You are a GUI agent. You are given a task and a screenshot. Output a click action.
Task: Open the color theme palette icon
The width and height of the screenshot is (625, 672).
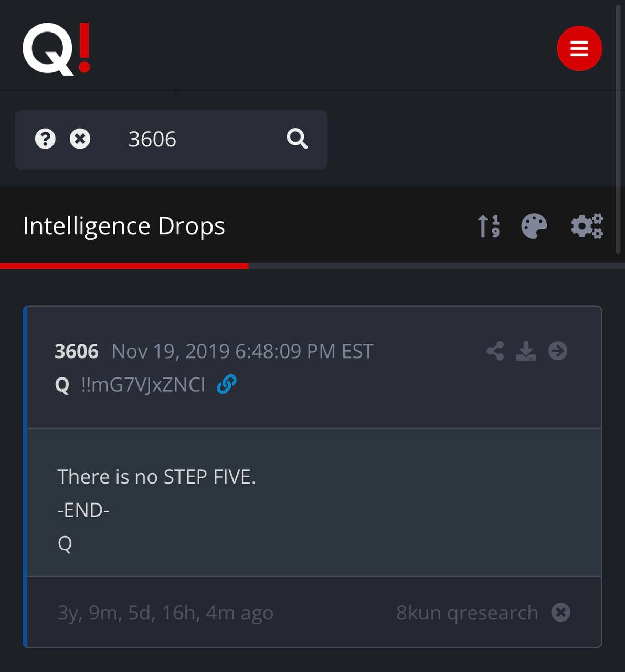point(534,226)
